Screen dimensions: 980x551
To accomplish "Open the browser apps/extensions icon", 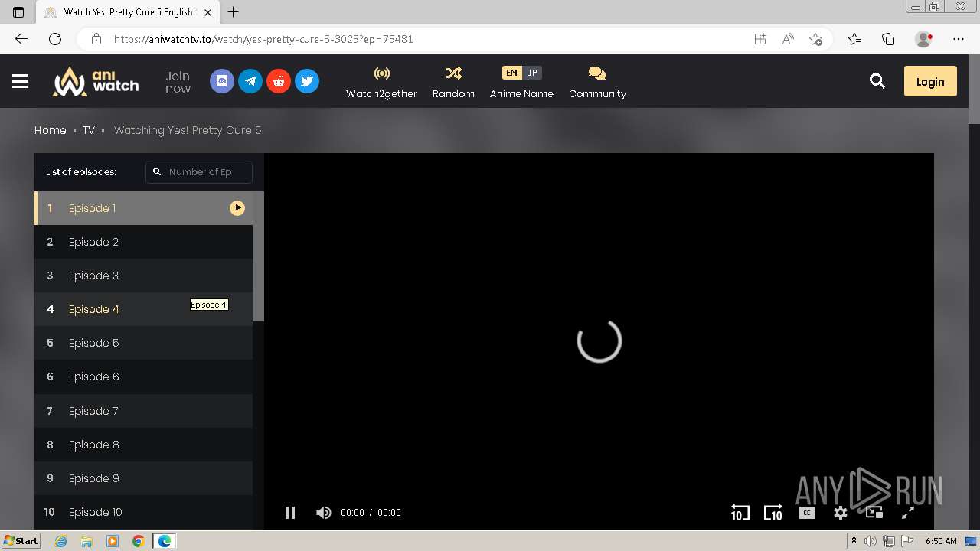I will [760, 39].
